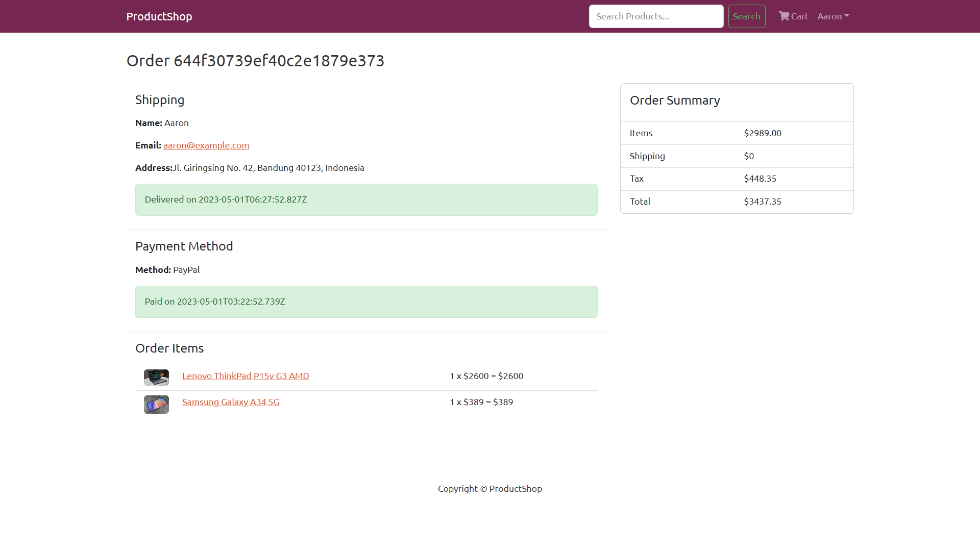Click the Shipping cost $0 value
Screen dimensions: 980x551
tap(749, 156)
